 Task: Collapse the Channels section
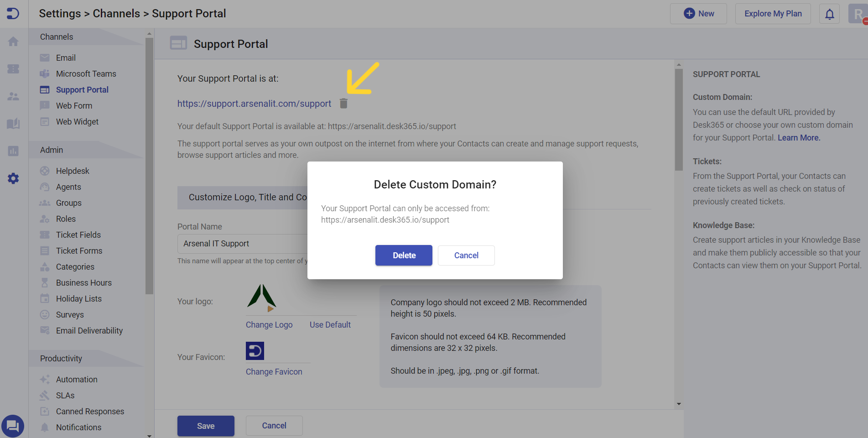click(x=56, y=36)
